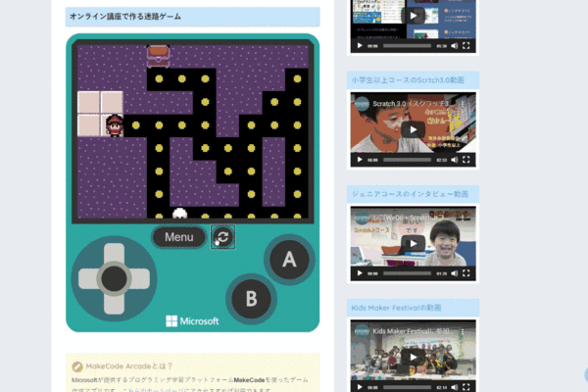Image resolution: width=588 pixels, height=392 pixels.
Task: Click progress bar of the Scratch 3.0 video
Action: (x=407, y=160)
